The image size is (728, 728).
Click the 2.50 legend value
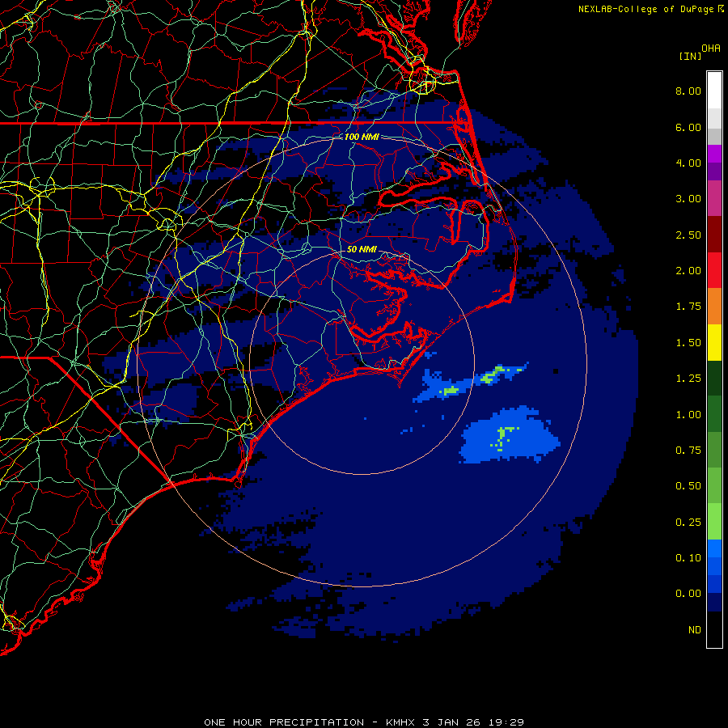coord(688,235)
